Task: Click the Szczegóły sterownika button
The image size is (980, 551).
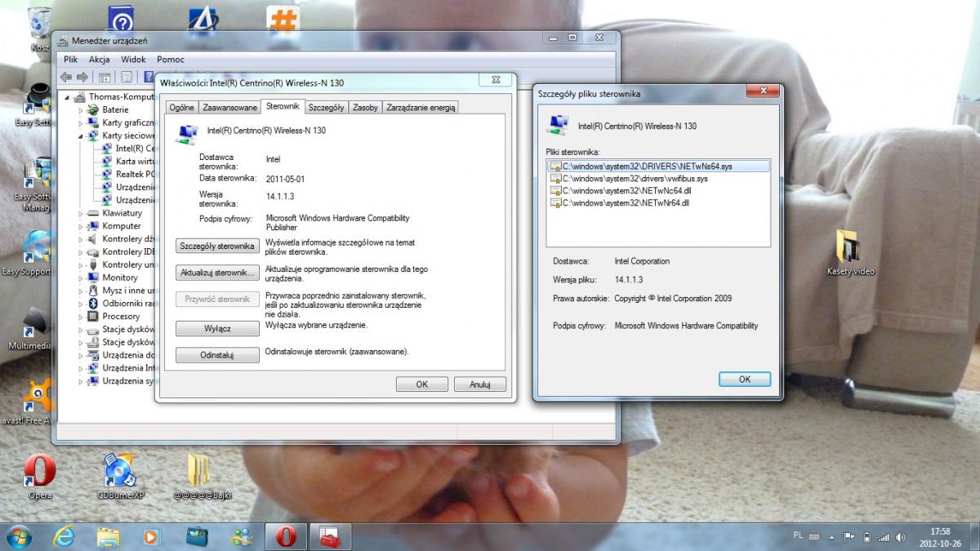Action: (217, 246)
